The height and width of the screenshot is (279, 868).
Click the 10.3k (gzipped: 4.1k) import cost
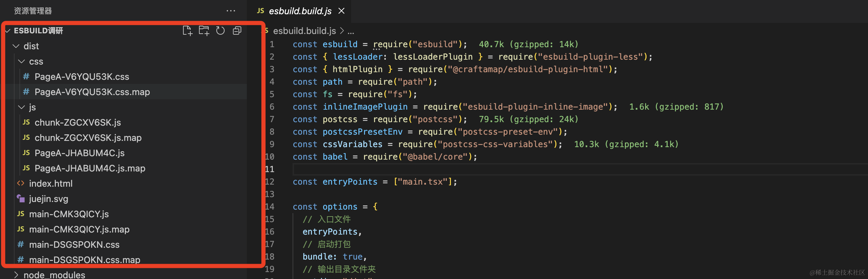(x=626, y=144)
